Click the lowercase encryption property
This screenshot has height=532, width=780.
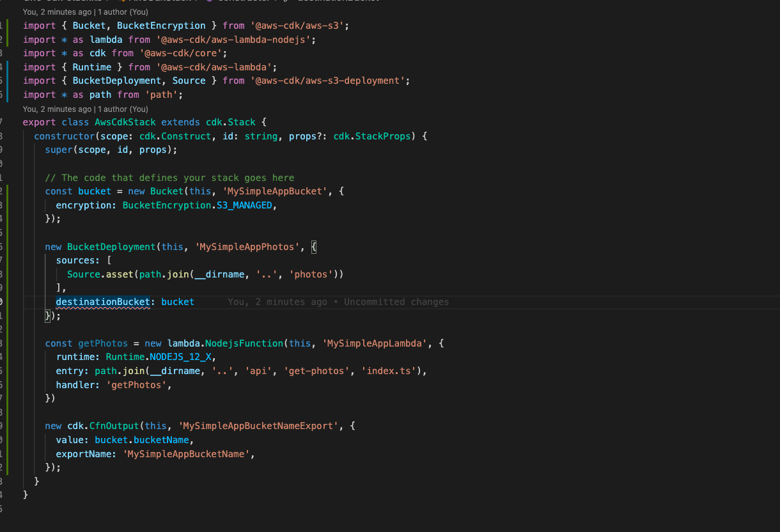pos(84,205)
